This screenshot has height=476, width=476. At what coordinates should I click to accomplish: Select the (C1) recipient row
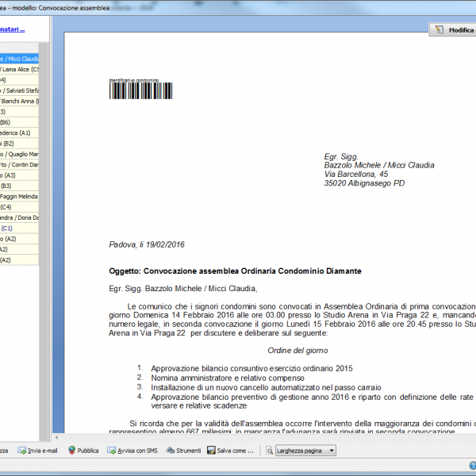19,228
